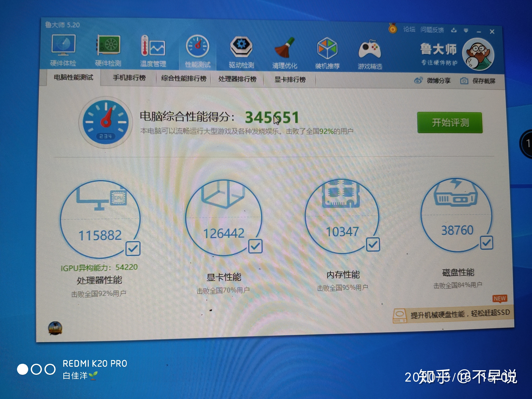Click the CPU monitor icon in processor circle
This screenshot has width=532, height=399.
click(102, 199)
